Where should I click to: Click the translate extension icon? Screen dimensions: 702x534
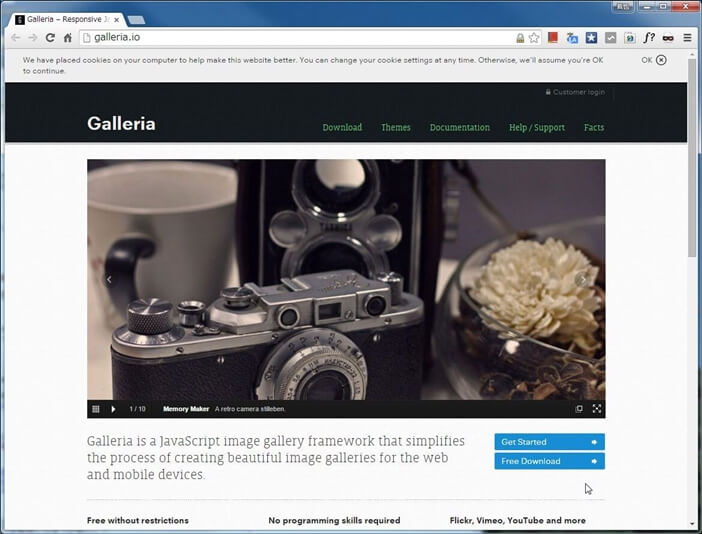[x=572, y=38]
